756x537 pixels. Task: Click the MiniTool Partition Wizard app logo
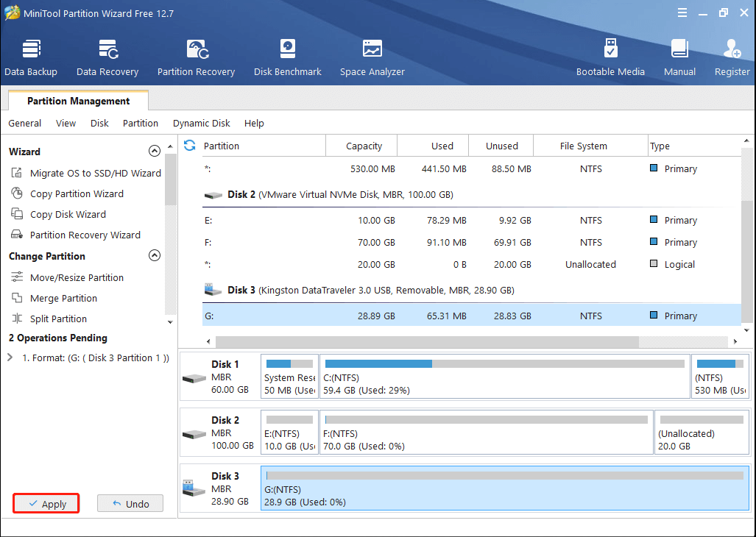pyautogui.click(x=12, y=13)
